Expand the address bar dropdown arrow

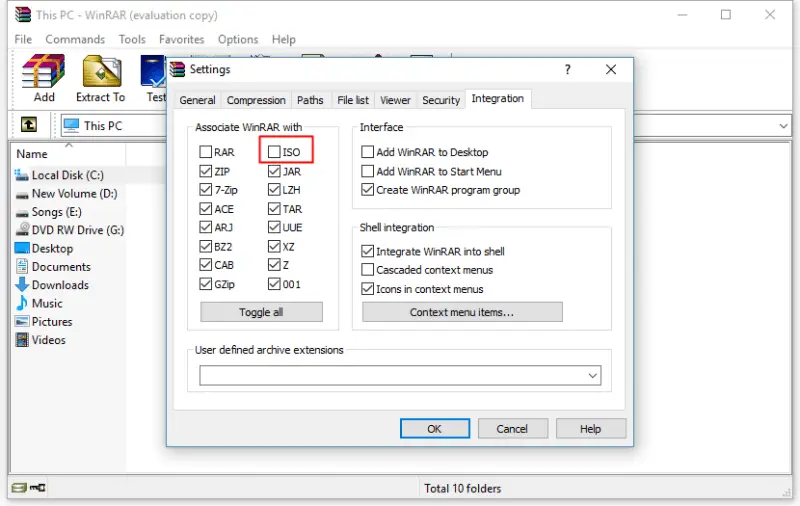(x=783, y=125)
